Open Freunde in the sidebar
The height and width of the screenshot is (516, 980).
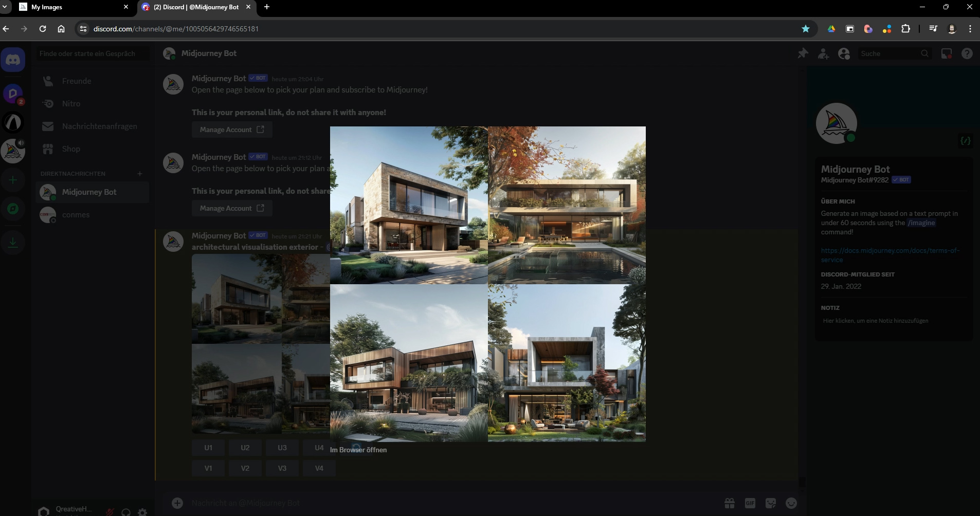coord(93,81)
